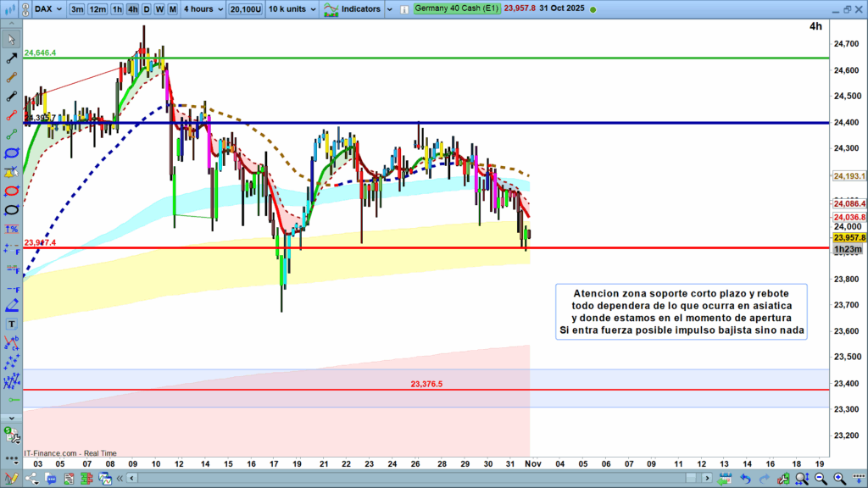Click the undo arrow in bottom toolbar
The height and width of the screenshot is (488, 868).
[x=745, y=479]
